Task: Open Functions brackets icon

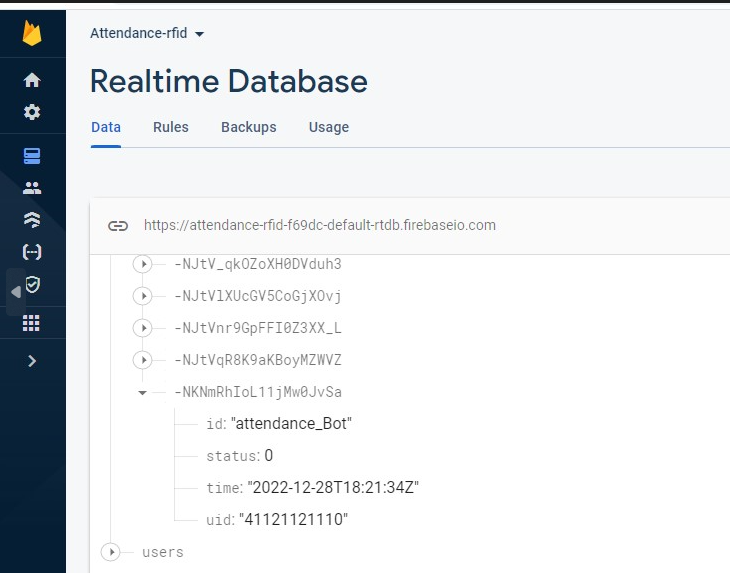Action: click(32, 252)
